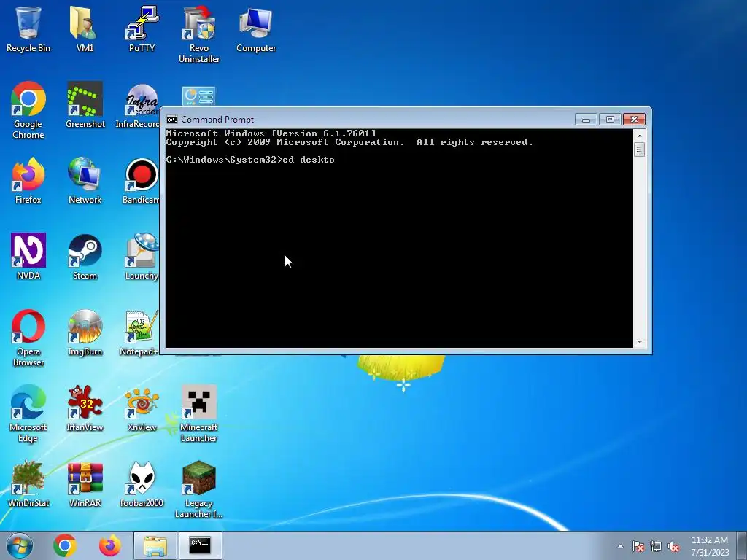The width and height of the screenshot is (747, 560).
Task: Click the 'cd deskto' command line
Action: click(250, 160)
